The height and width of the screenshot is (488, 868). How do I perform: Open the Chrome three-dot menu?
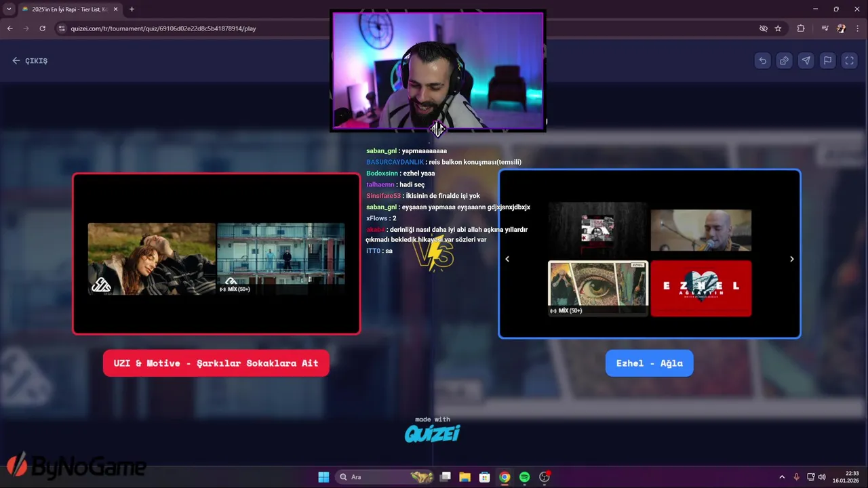tap(858, 28)
